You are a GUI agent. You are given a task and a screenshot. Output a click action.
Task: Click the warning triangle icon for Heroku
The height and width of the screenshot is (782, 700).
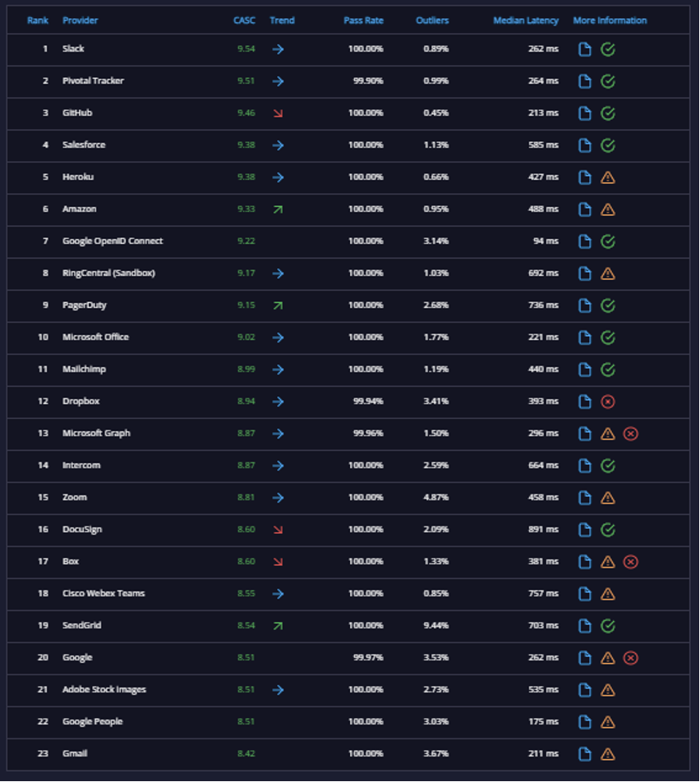[x=608, y=177]
